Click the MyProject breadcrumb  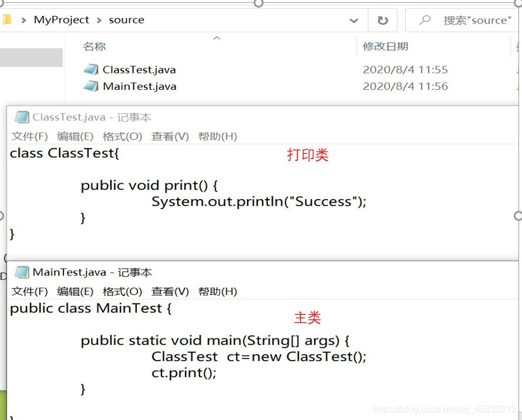[62, 19]
